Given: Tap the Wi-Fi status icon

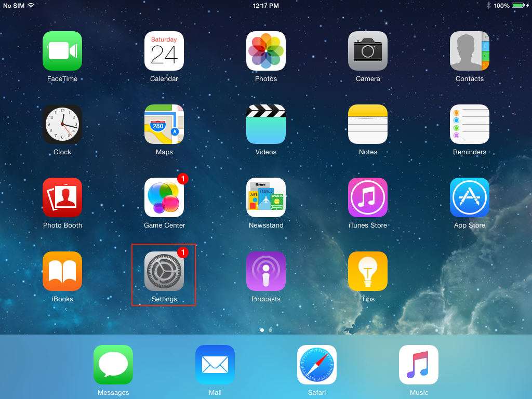Looking at the screenshot, I should 31,5.
